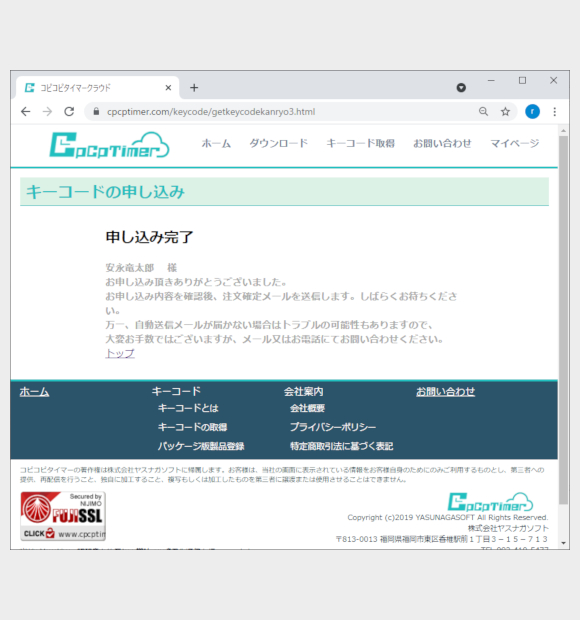The image size is (580, 620).
Task: Bookmark this page with the star icon
Action: click(x=505, y=112)
